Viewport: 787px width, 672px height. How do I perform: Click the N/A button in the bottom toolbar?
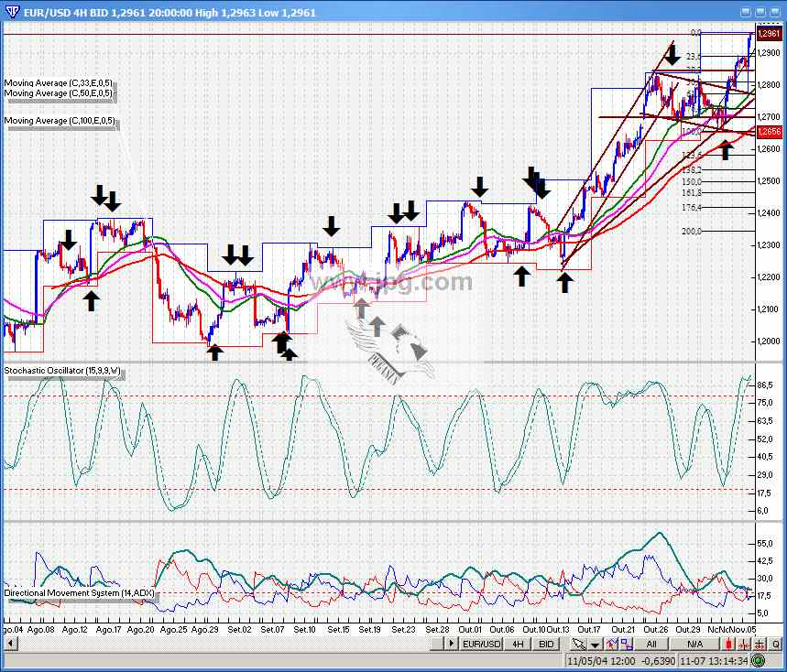(695, 645)
